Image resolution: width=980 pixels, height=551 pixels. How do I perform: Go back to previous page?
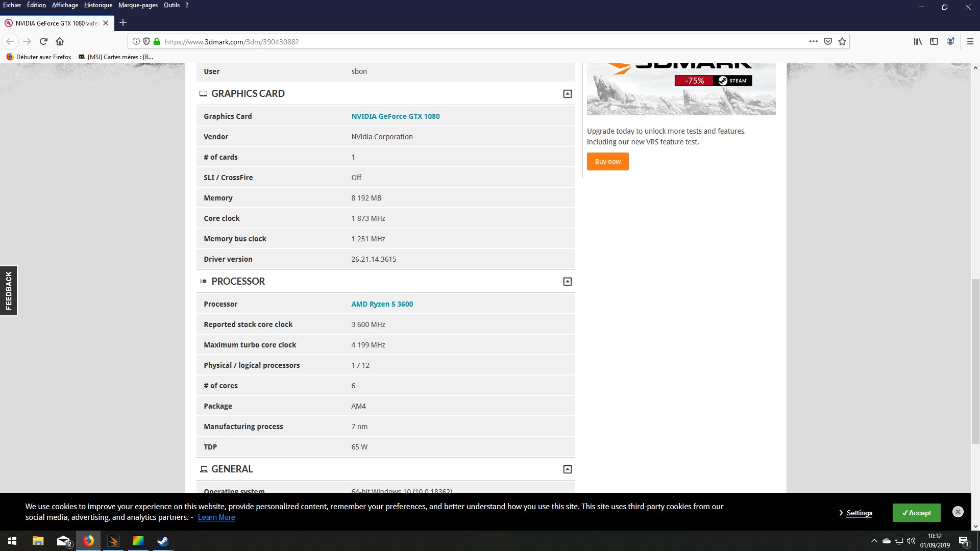pos(10,41)
